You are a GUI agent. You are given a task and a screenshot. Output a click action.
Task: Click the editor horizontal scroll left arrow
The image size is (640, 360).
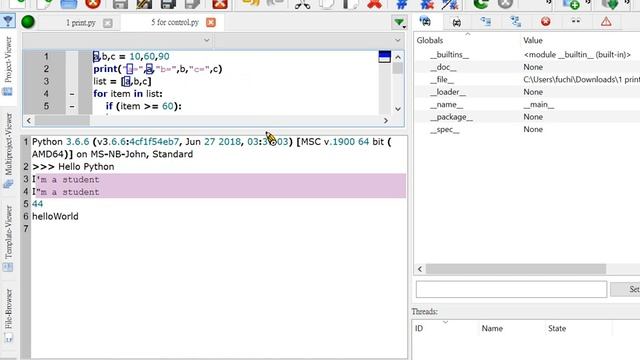click(x=29, y=120)
